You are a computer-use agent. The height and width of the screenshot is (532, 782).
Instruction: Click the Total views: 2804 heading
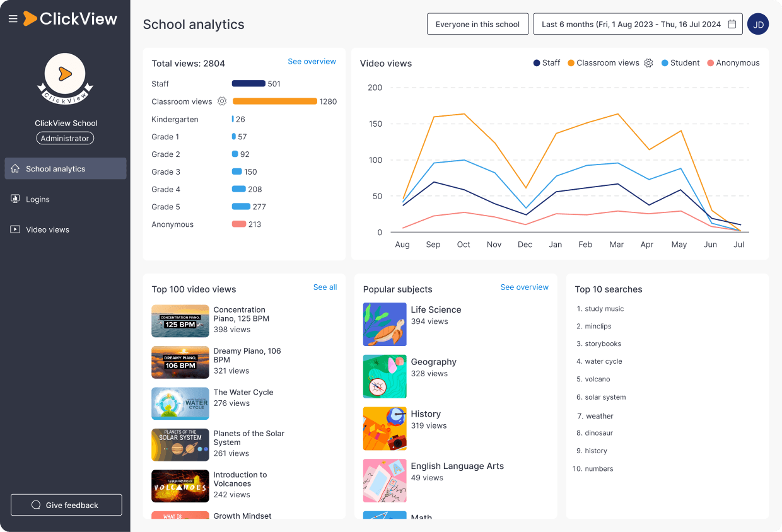coord(188,63)
